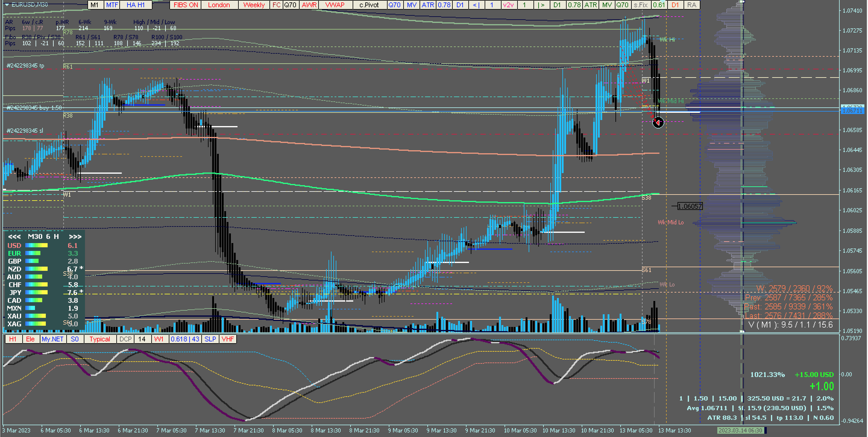The height and width of the screenshot is (437, 868).
Task: Toggle the FIBS ON button
Action: [x=186, y=5]
